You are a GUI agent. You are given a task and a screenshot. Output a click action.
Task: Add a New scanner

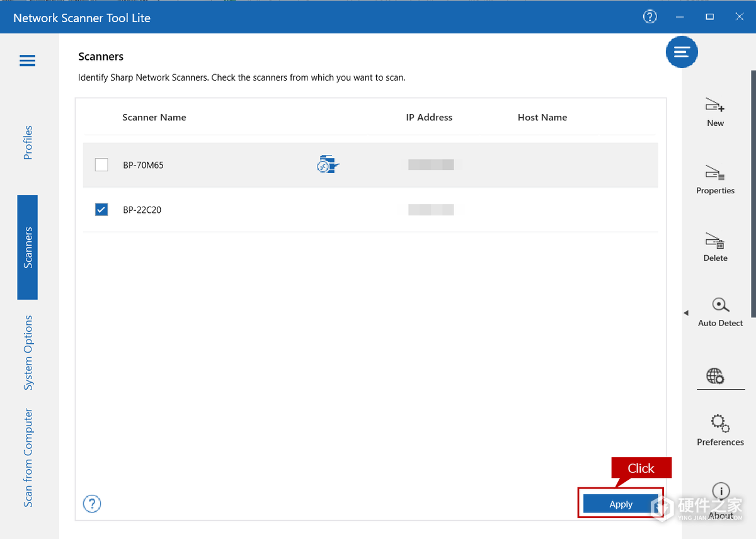[715, 113]
